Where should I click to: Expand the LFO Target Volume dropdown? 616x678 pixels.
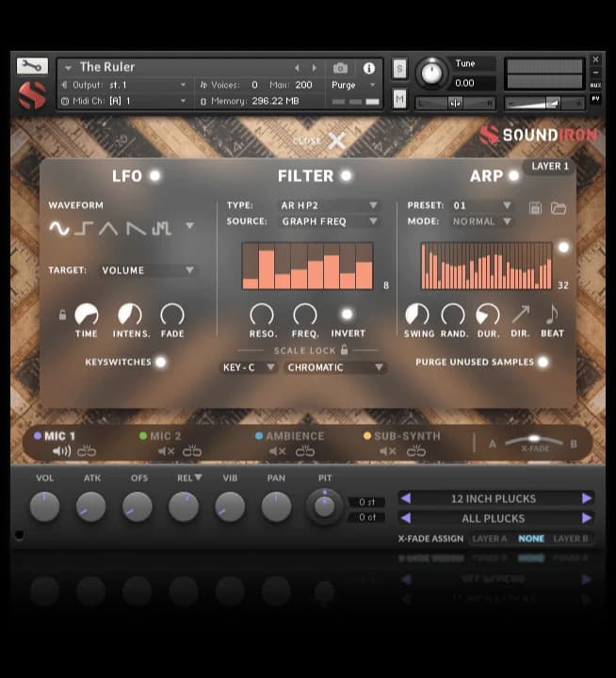point(149,270)
